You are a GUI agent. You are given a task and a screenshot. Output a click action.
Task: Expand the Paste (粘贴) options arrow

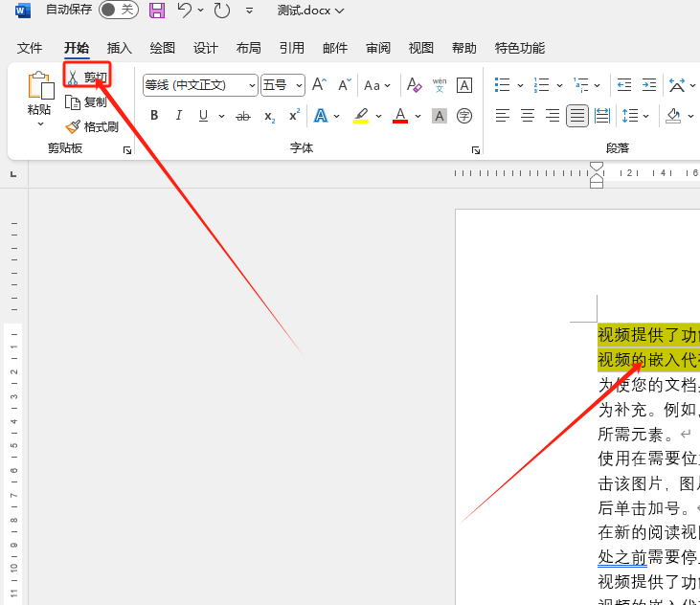click(40, 124)
